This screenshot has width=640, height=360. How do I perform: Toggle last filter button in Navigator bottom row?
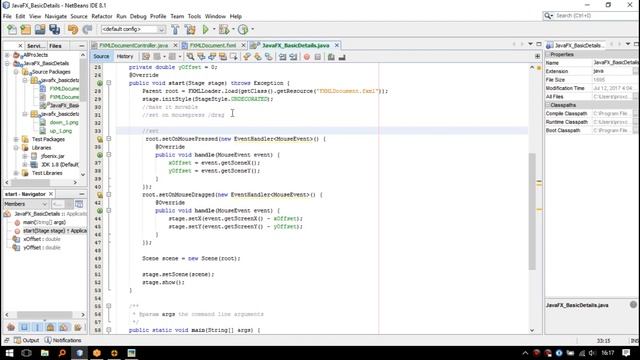pos(78,327)
